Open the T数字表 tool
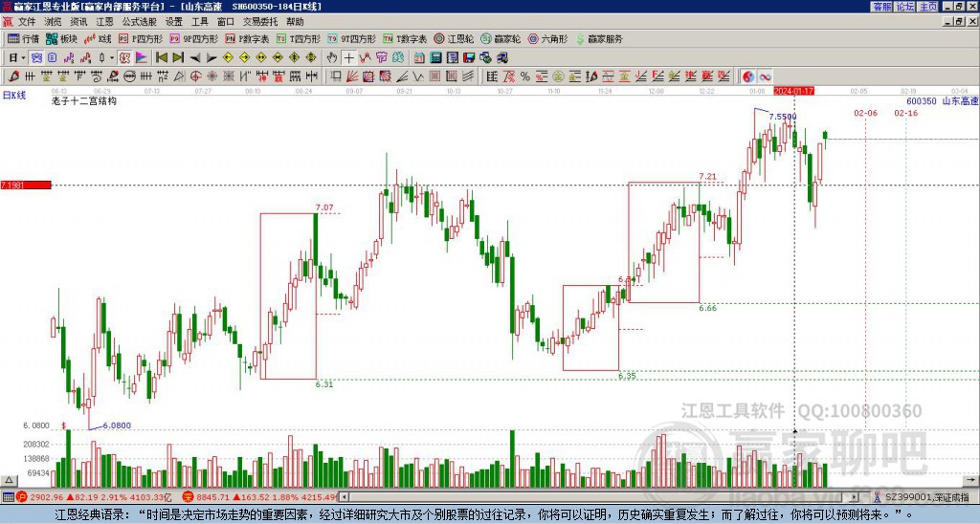 click(x=405, y=38)
